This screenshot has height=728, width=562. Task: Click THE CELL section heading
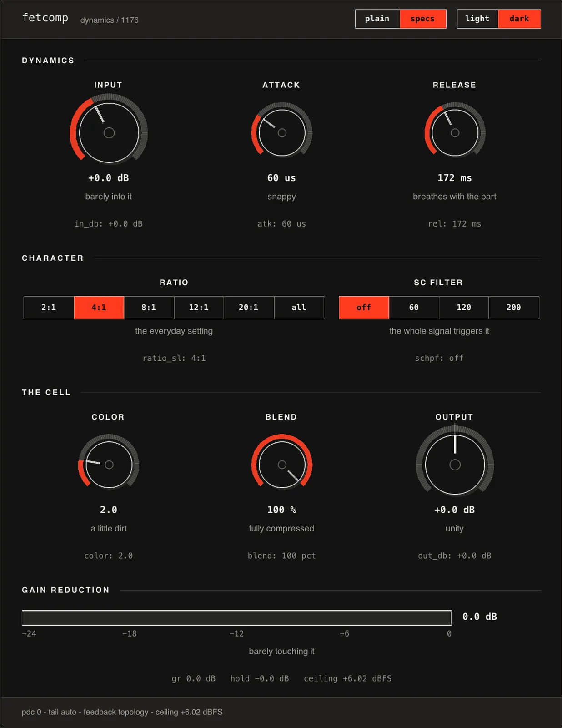pos(46,392)
